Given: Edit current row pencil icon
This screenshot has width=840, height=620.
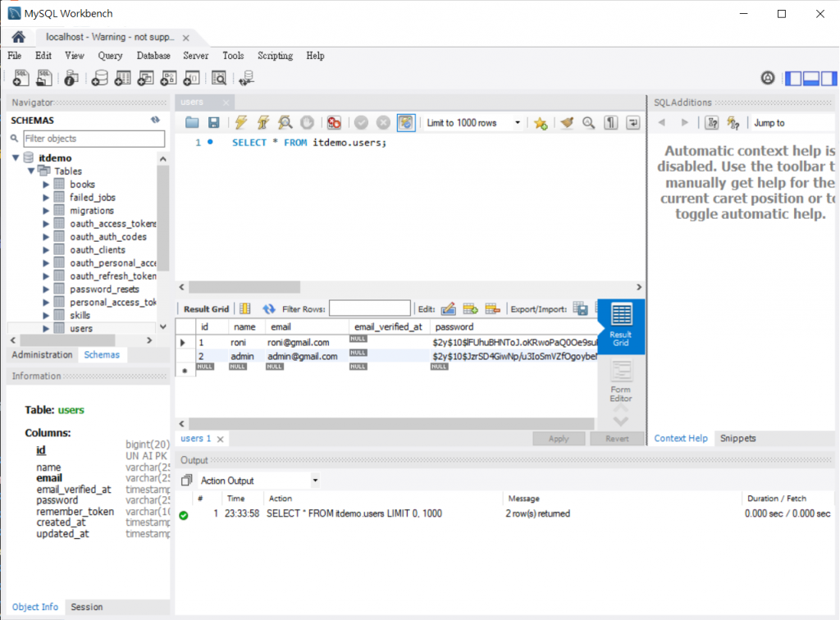Looking at the screenshot, I should click(x=449, y=308).
